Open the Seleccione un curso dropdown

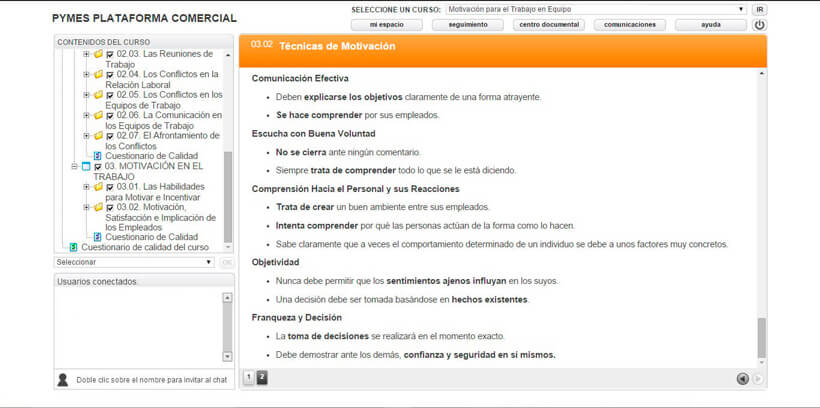[x=596, y=9]
